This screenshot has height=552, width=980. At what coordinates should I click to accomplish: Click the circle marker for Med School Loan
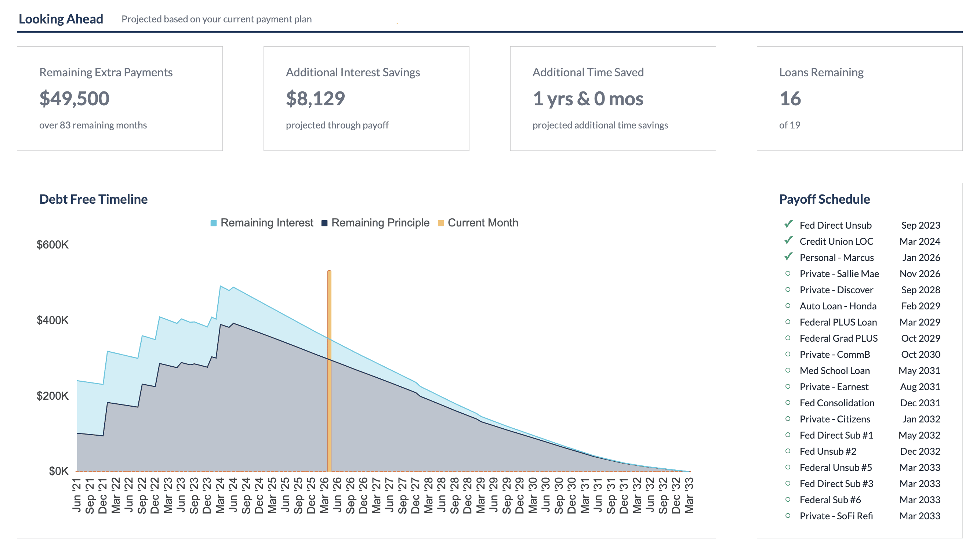pos(788,371)
